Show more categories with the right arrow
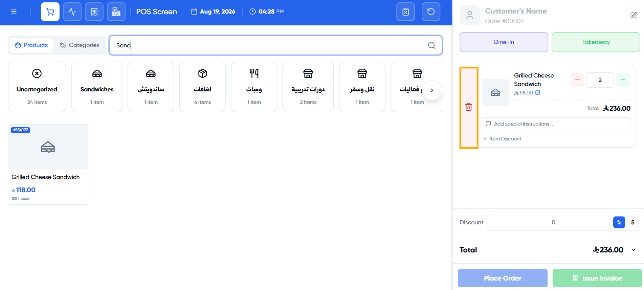 point(432,90)
